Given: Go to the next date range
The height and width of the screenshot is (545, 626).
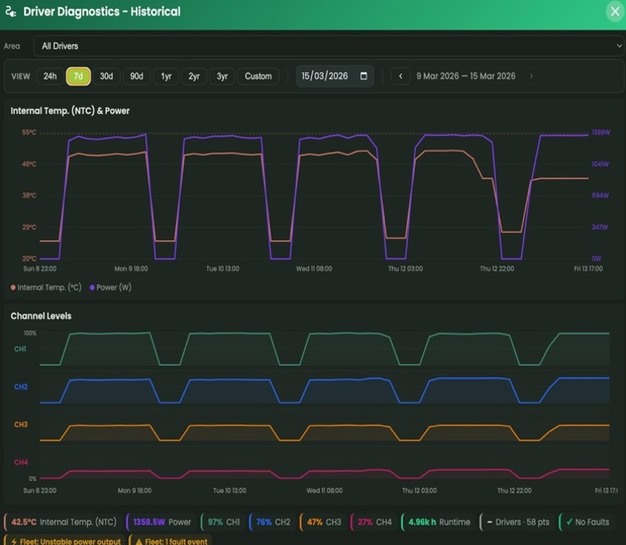Looking at the screenshot, I should point(531,76).
